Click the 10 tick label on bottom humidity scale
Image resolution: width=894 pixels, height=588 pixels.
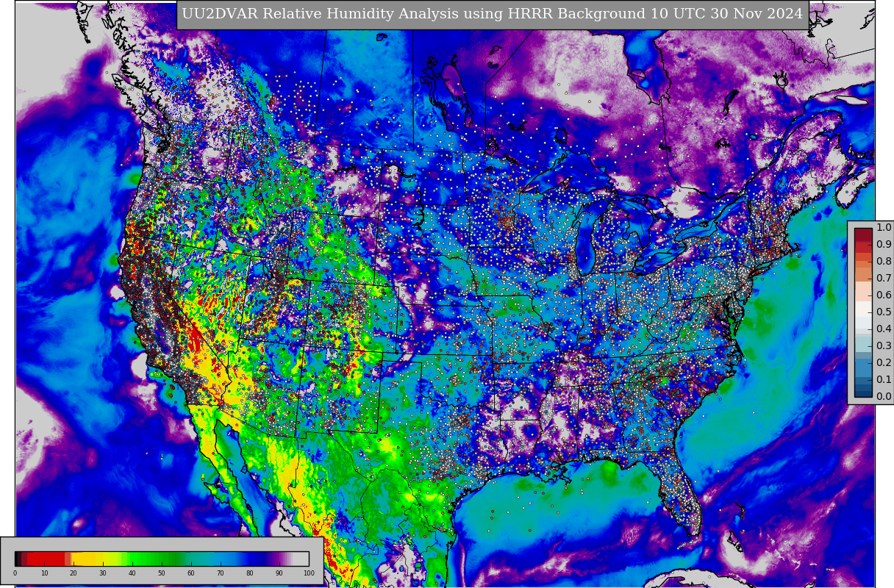tap(44, 573)
